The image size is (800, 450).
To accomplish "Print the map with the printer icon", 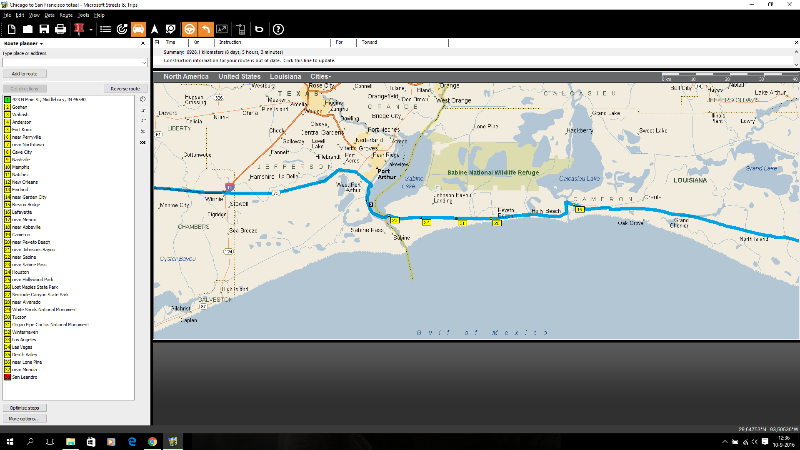I will pos(60,29).
